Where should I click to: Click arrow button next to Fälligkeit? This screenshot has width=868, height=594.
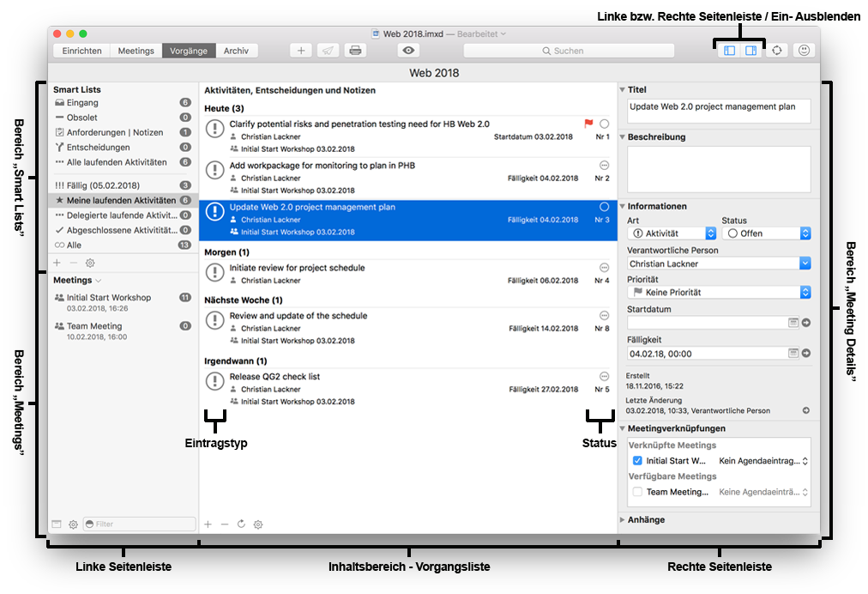(806, 353)
